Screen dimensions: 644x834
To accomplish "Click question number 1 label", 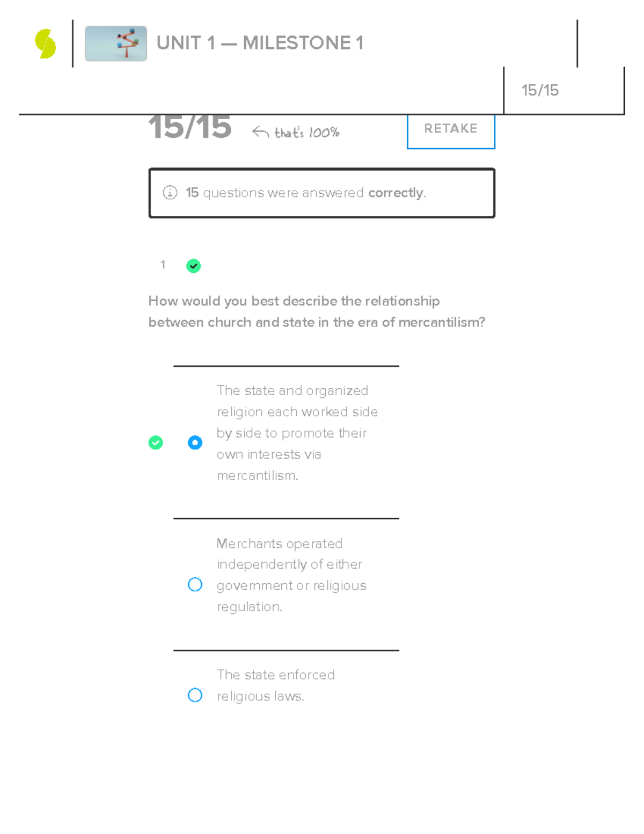I will [163, 264].
